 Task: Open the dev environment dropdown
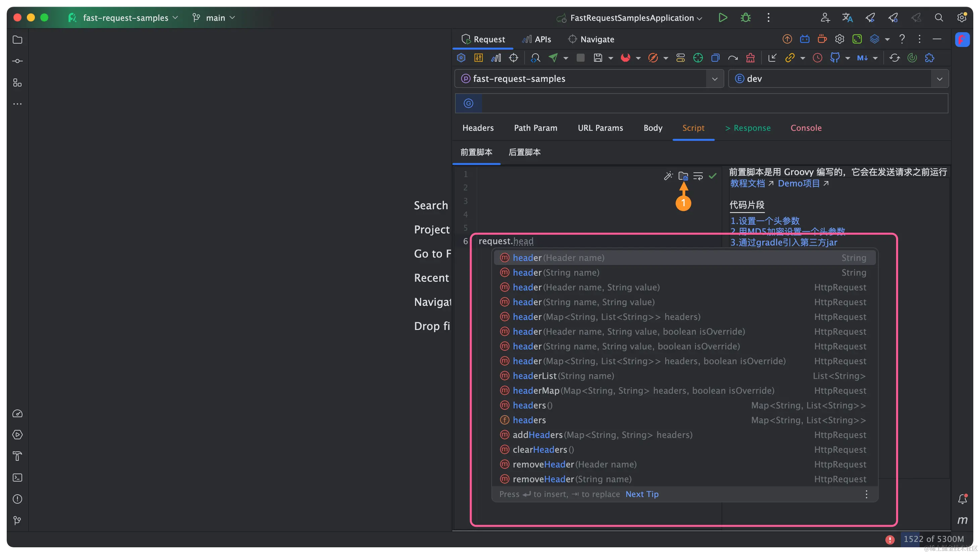click(x=940, y=78)
